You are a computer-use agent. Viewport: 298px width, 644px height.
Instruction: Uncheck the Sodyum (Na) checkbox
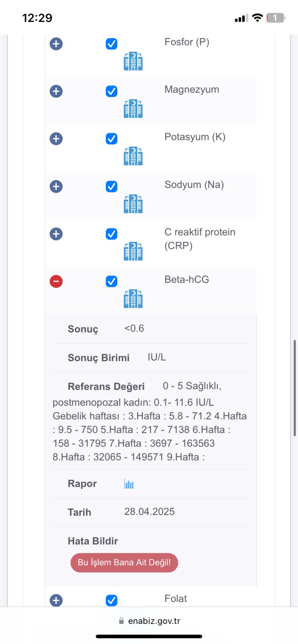[111, 186]
